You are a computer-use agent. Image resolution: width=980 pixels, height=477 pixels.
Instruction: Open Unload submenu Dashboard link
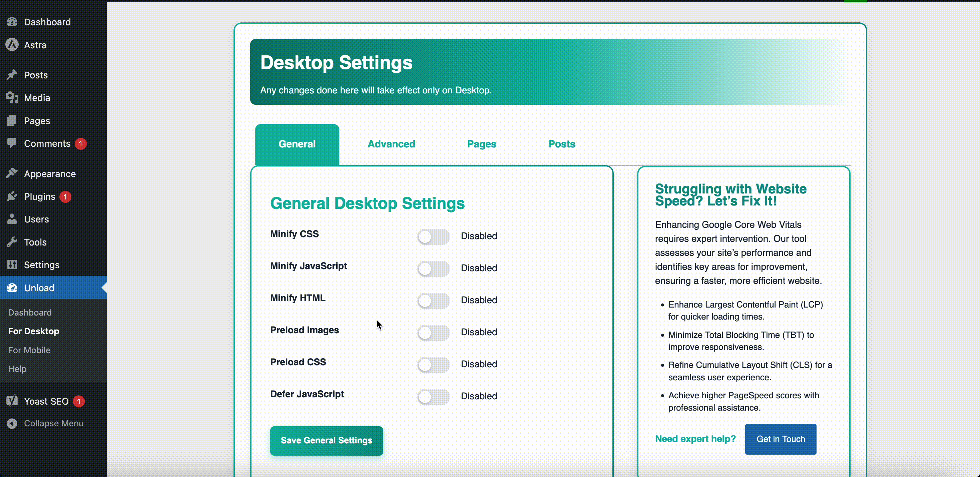tap(30, 312)
